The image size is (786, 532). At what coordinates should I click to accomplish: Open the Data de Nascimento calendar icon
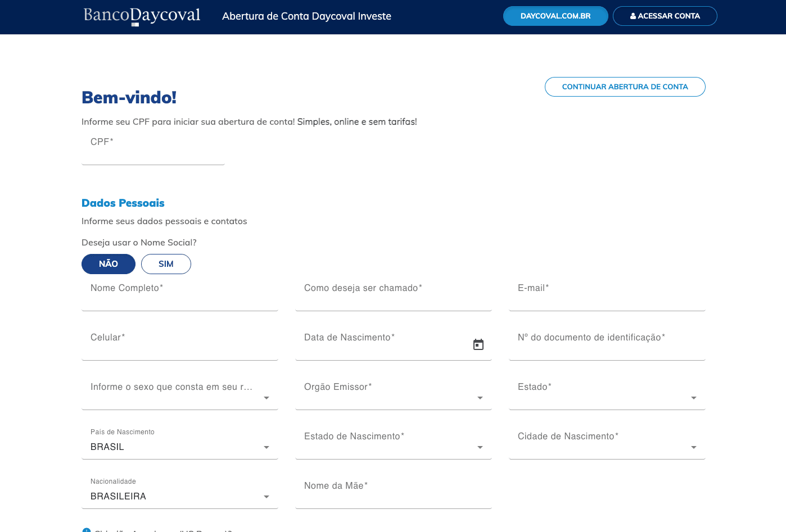(x=478, y=344)
